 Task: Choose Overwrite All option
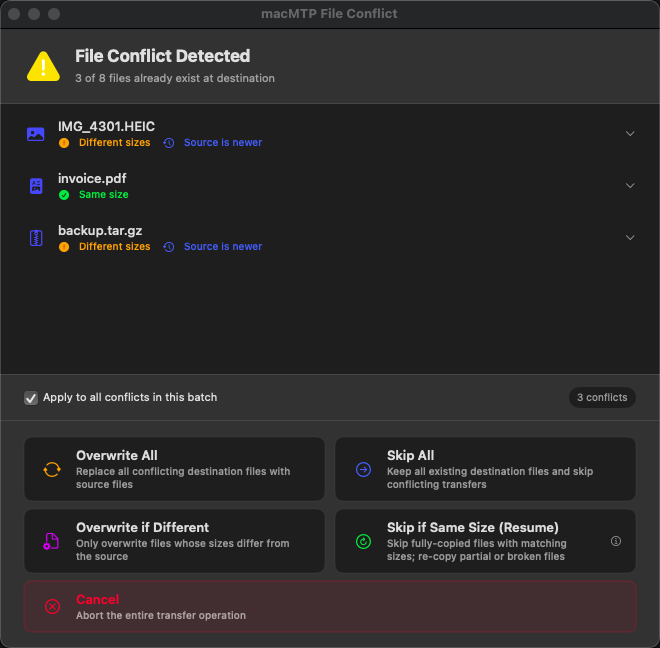(174, 469)
